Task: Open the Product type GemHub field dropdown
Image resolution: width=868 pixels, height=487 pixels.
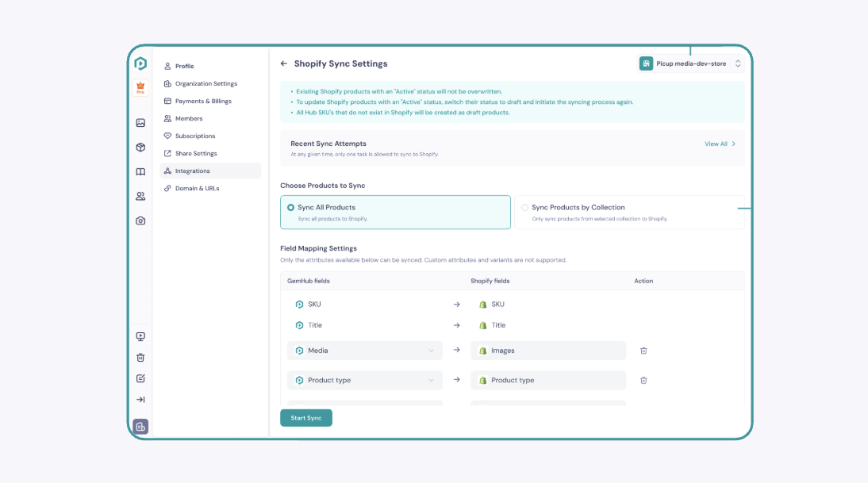Action: point(365,380)
